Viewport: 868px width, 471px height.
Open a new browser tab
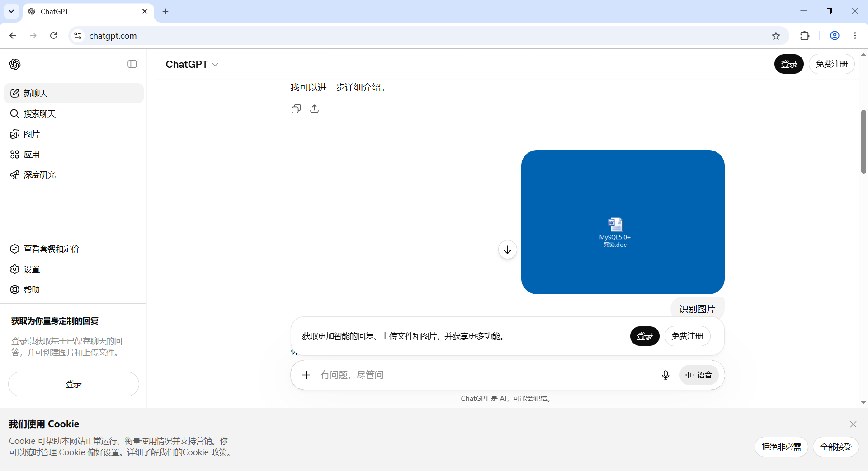pyautogui.click(x=165, y=11)
